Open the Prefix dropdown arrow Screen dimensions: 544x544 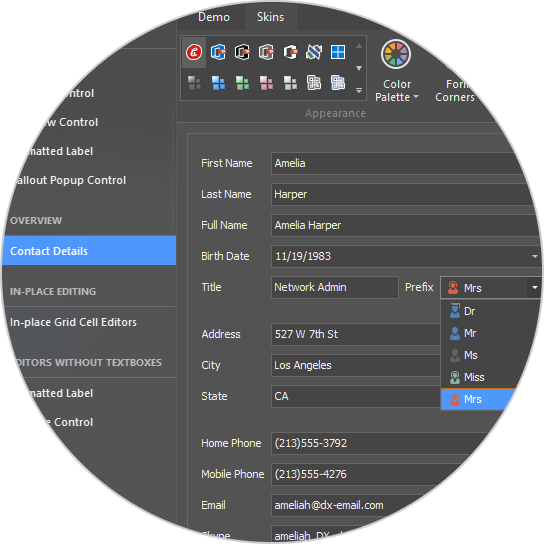point(535,287)
